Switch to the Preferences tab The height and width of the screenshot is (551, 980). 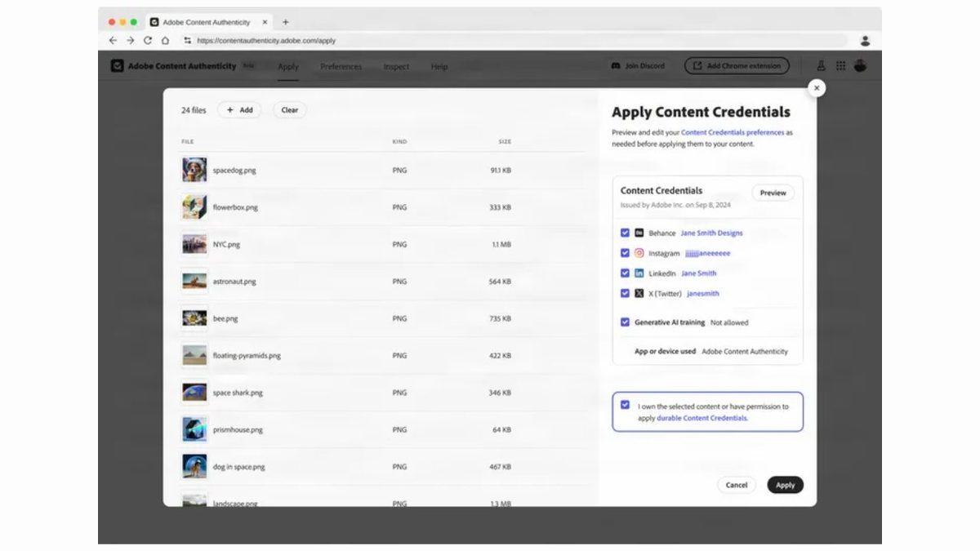(x=341, y=67)
